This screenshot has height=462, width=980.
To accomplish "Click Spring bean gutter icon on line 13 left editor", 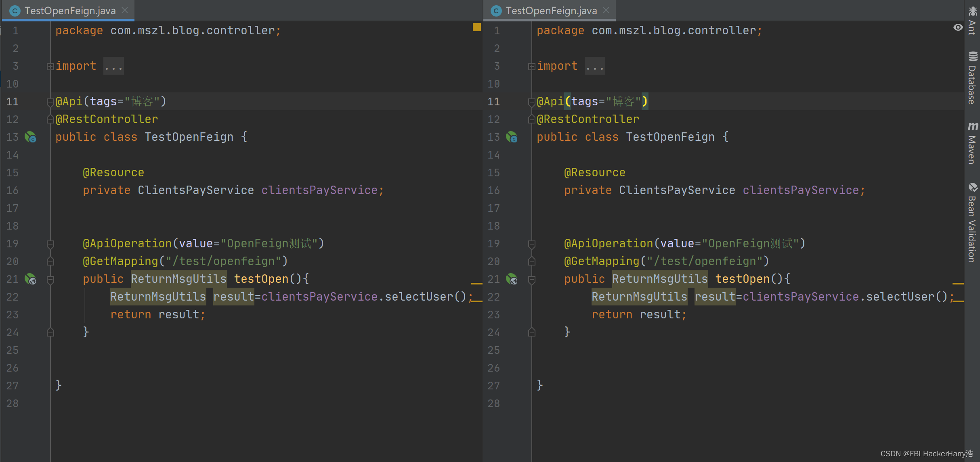I will coord(31,137).
